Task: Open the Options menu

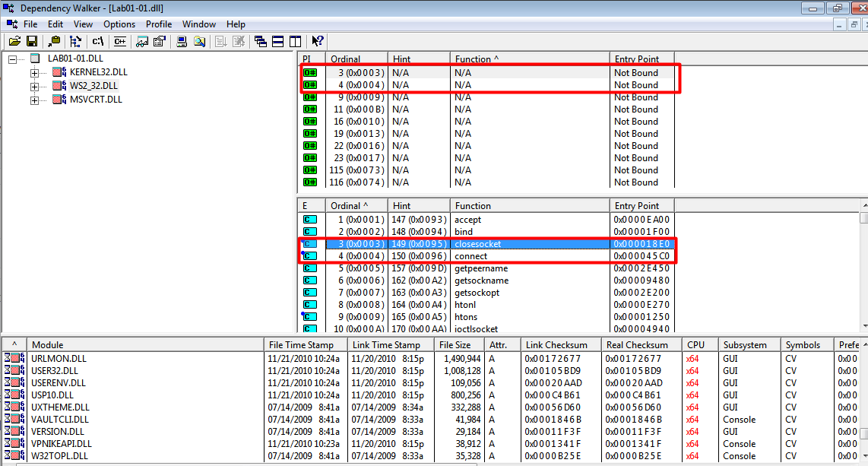Action: coord(119,24)
